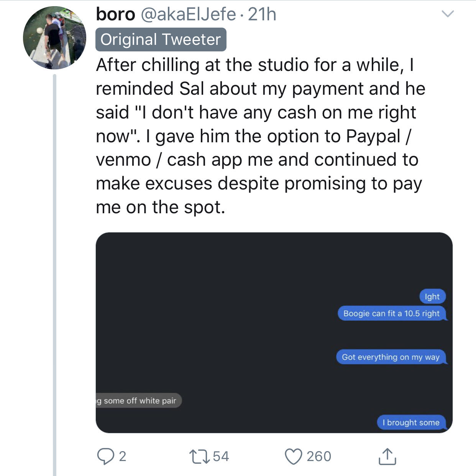476x476 pixels.
Task: Open the boro display name
Action: tap(115, 15)
